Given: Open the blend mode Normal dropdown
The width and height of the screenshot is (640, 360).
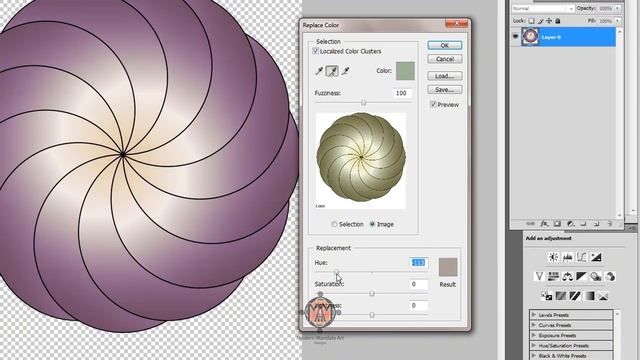Looking at the screenshot, I should 542,8.
